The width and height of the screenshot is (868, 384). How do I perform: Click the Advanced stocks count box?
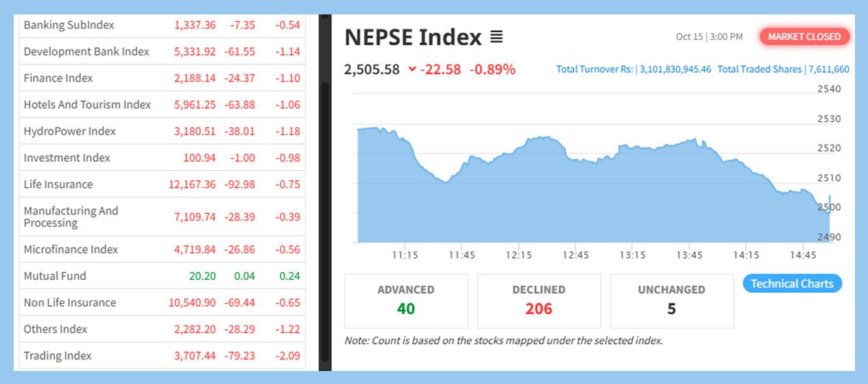(x=406, y=300)
